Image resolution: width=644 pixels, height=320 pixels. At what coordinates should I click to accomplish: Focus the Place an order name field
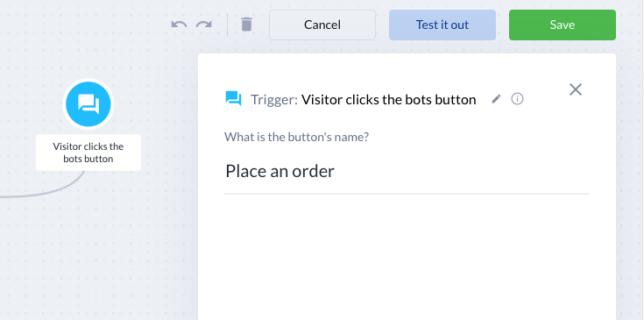click(x=407, y=172)
